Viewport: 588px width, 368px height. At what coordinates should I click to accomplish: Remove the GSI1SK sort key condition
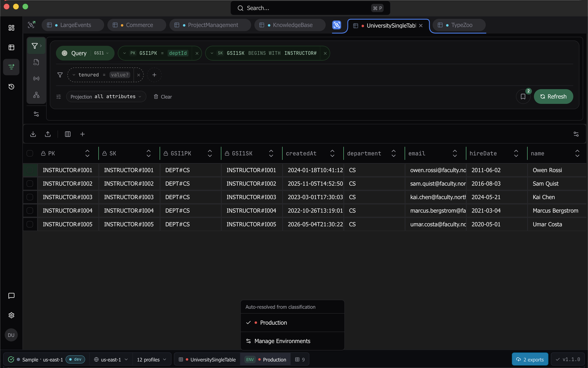tap(325, 53)
